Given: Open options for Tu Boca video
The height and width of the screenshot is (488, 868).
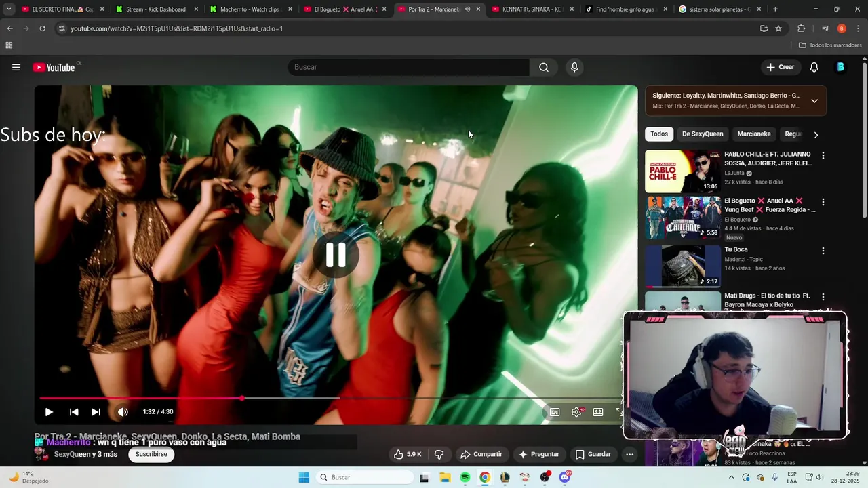Looking at the screenshot, I should click(823, 251).
